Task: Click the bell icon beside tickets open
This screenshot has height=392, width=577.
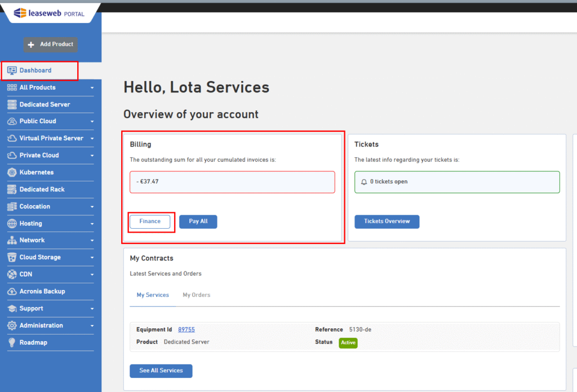Action: click(x=364, y=182)
